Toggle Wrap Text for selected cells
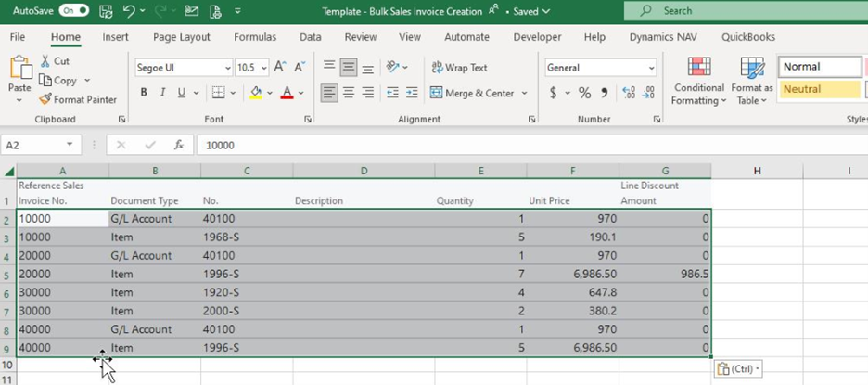 (x=459, y=68)
